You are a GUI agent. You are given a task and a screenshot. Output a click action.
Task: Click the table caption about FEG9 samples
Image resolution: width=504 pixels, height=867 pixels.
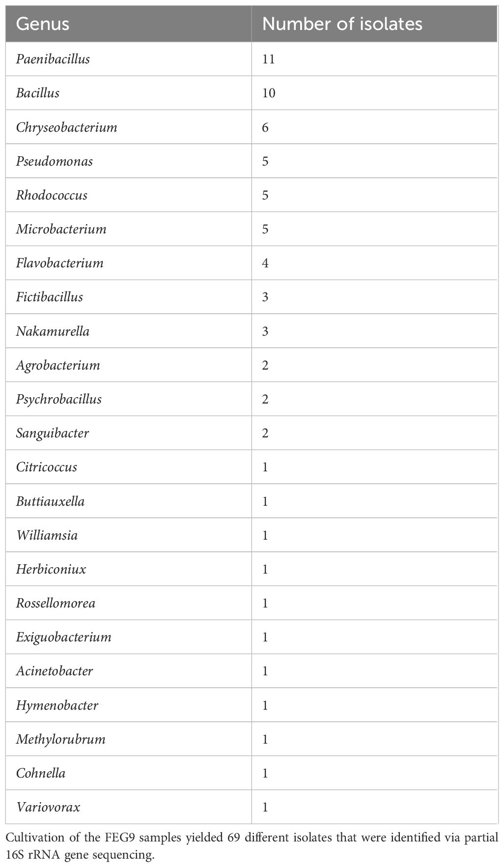pos(252,845)
